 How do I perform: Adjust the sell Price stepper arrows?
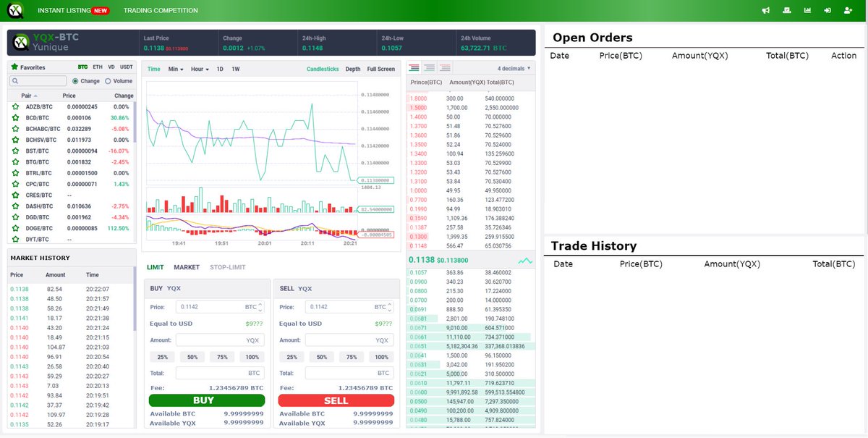pyautogui.click(x=391, y=307)
